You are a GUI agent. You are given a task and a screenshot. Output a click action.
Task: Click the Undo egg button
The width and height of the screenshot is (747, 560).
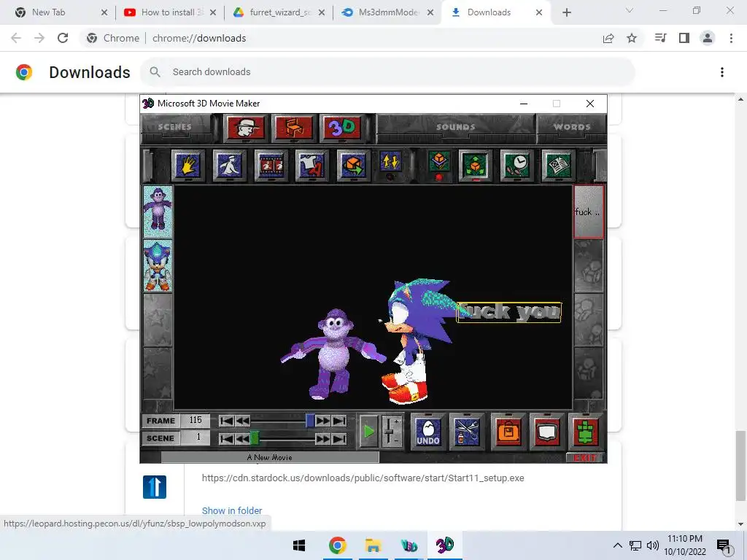pyautogui.click(x=427, y=432)
